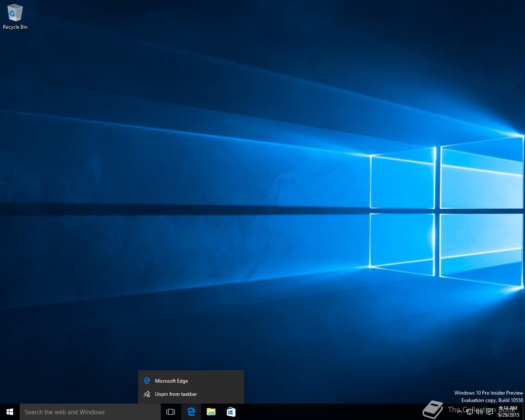Open the Recycle Bin desktop icon
The height and width of the screenshot is (420, 525).
[x=15, y=17]
